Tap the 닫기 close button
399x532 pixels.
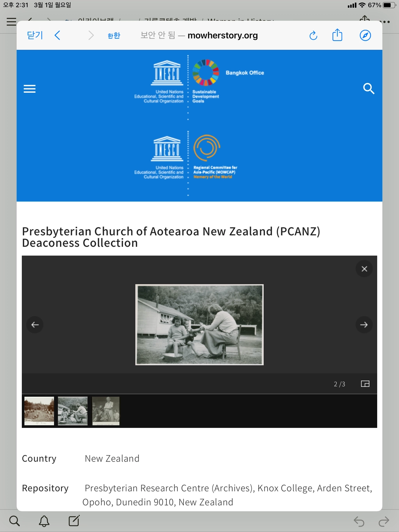pyautogui.click(x=35, y=35)
